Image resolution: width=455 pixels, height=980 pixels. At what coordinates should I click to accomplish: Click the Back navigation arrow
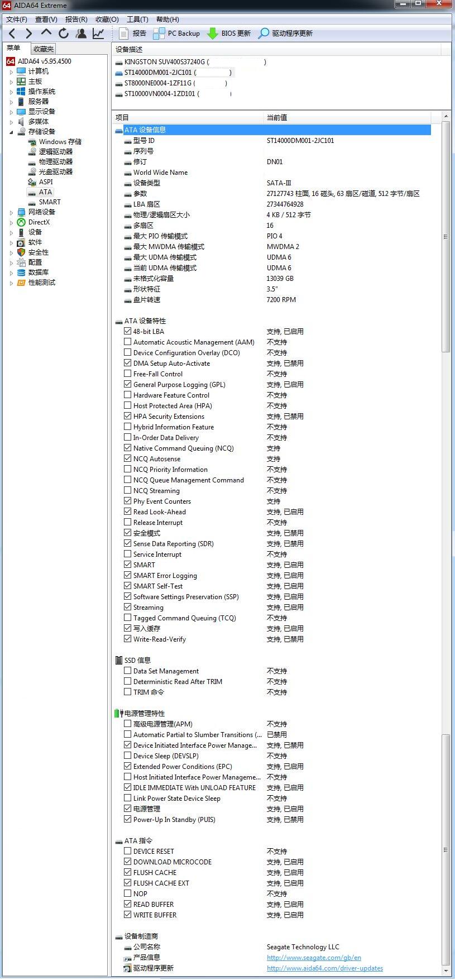tap(12, 34)
